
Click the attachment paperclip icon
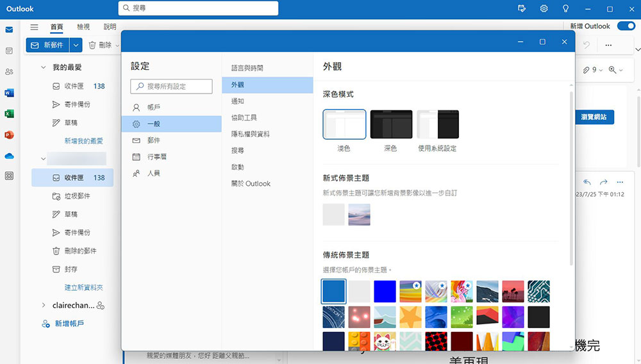pos(587,70)
